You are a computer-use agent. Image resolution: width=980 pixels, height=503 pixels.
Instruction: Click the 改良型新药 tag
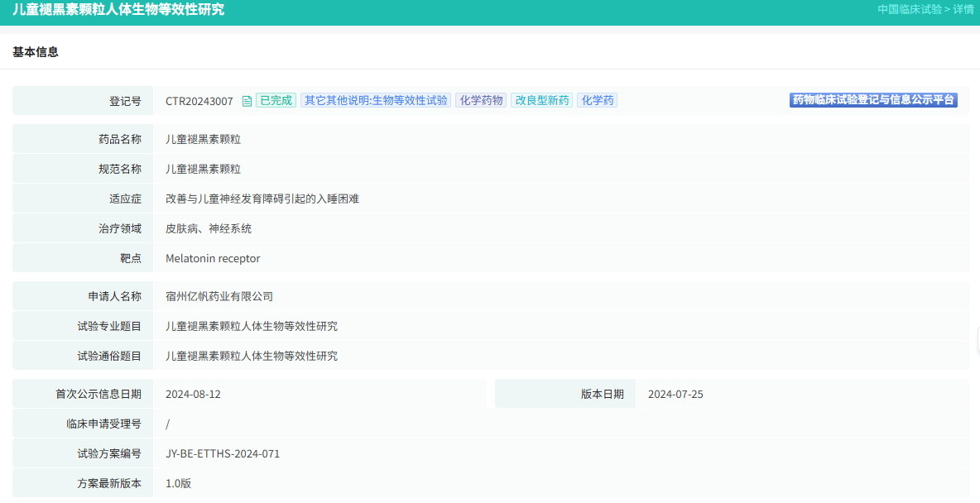coord(540,99)
